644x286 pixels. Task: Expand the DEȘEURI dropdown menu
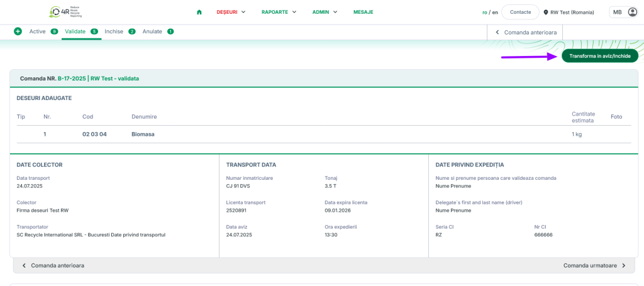[x=231, y=12]
